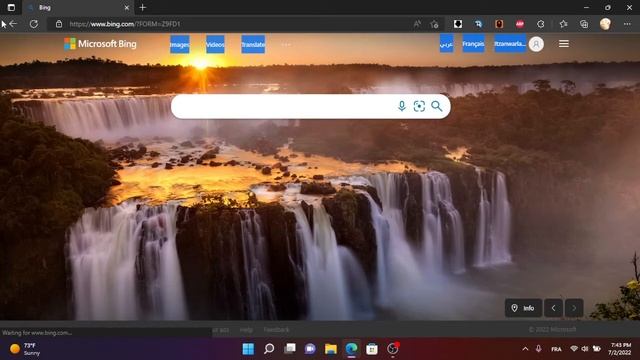Click the speaker volume tray icon
This screenshot has width=640, height=360.
pyautogui.click(x=585, y=349)
